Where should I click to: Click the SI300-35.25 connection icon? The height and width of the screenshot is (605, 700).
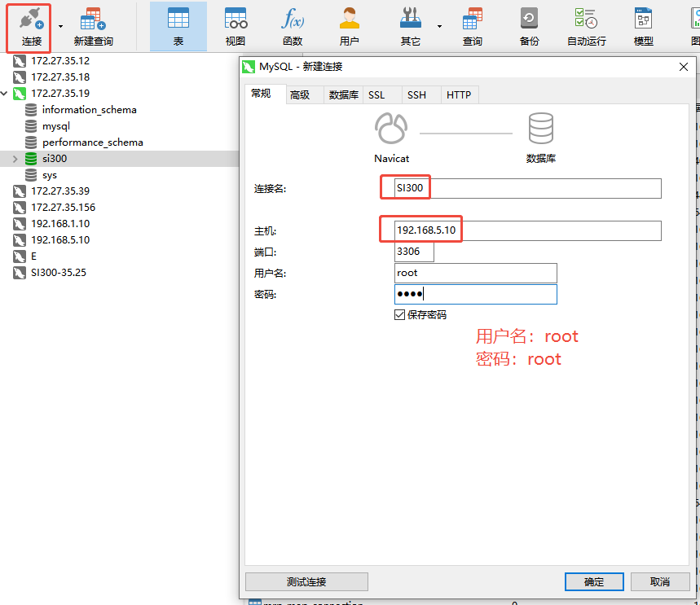pos(20,273)
